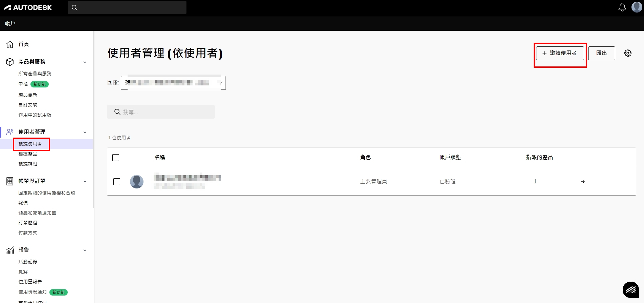This screenshot has height=303, width=644.
Task: Check the checkbox for the user row
Action: 117,182
